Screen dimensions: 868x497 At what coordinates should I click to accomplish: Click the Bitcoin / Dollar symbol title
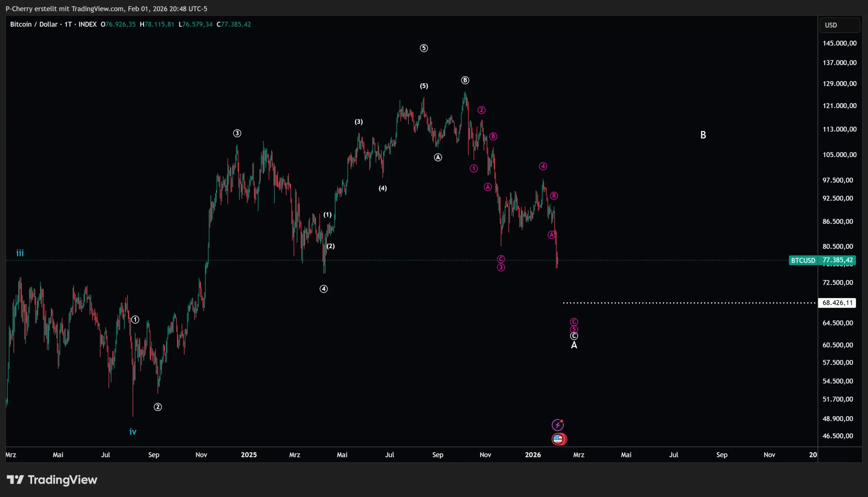[x=34, y=24]
